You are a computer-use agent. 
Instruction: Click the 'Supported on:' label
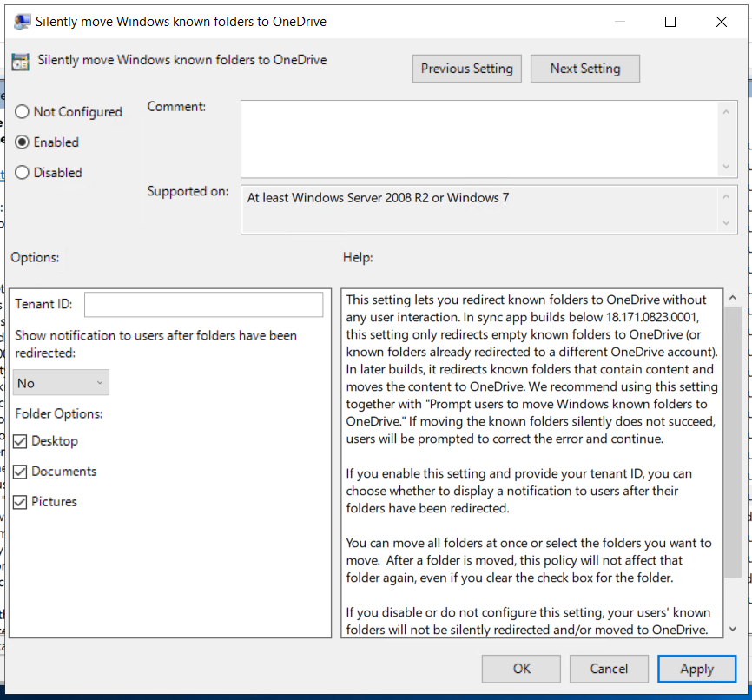(x=188, y=191)
